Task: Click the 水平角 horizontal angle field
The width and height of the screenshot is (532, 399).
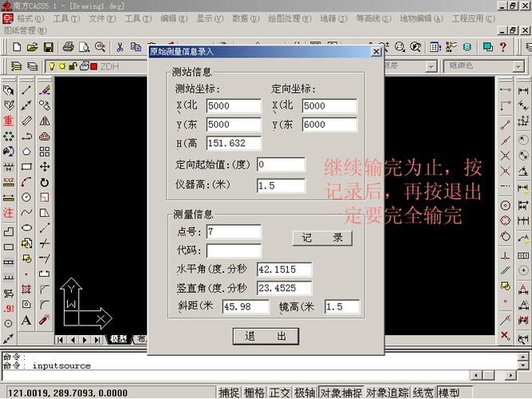Action: pos(284,269)
